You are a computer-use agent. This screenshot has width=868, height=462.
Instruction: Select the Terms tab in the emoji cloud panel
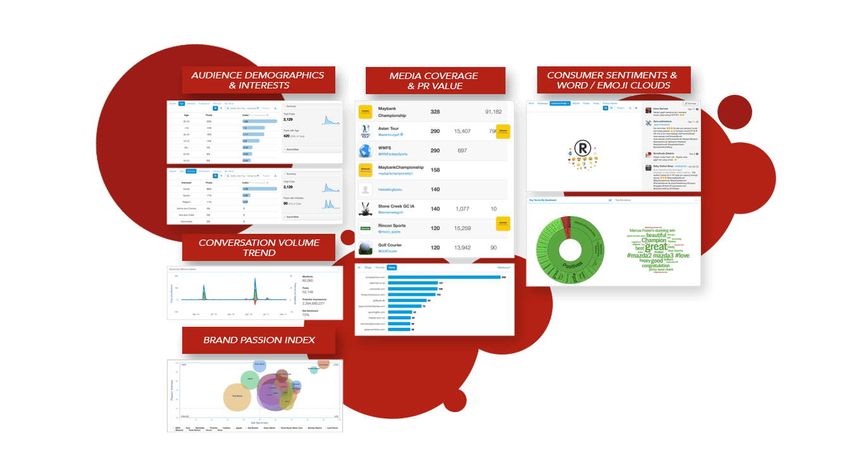(x=531, y=103)
